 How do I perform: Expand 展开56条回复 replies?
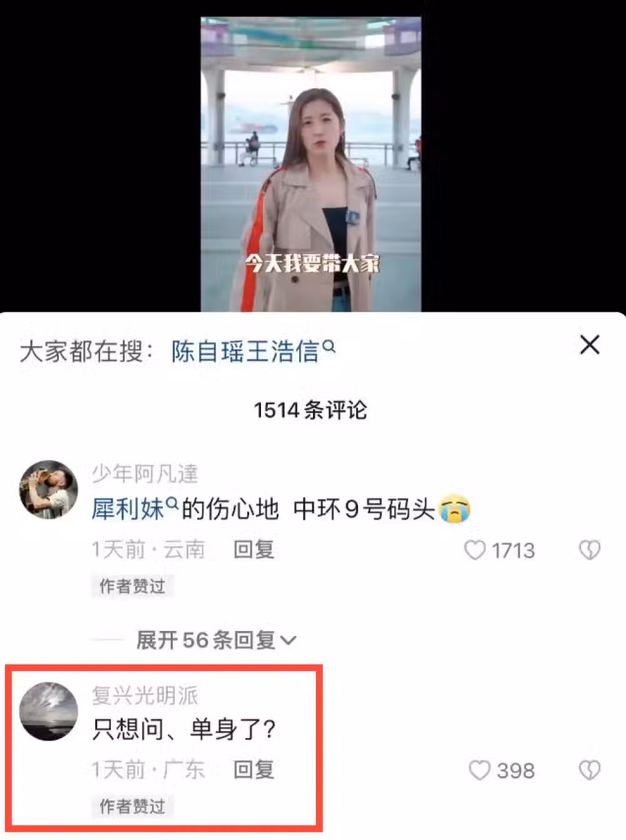click(216, 640)
